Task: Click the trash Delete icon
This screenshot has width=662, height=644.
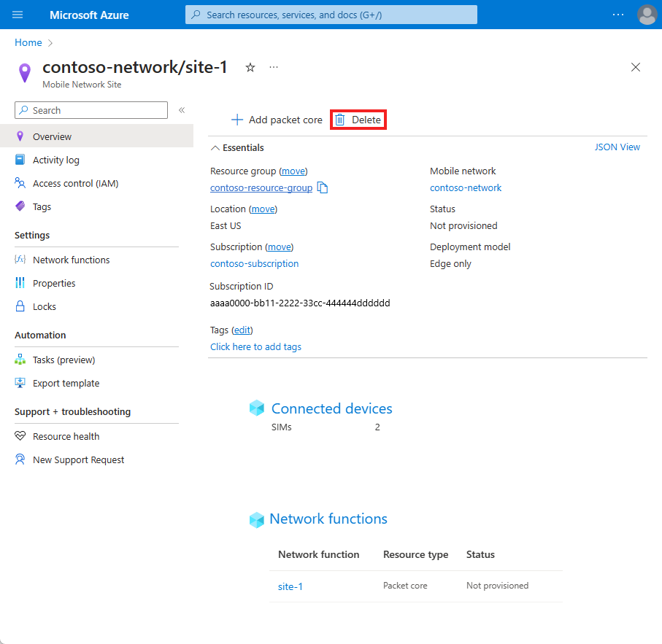Action: (340, 120)
